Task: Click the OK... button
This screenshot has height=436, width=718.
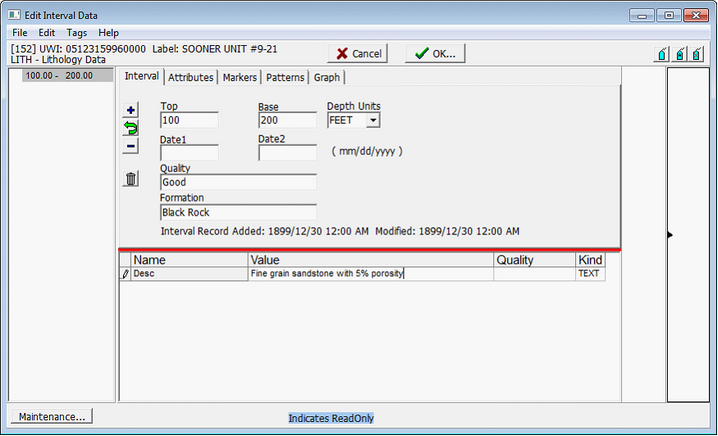Action: [435, 54]
